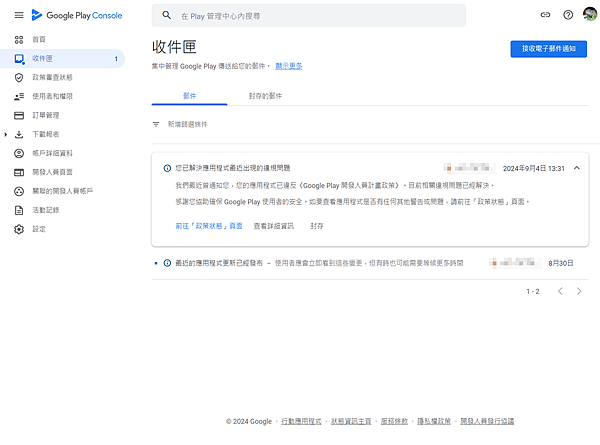600x445 pixels.
Task: Click the search magnifier icon
Action: pyautogui.click(x=166, y=15)
